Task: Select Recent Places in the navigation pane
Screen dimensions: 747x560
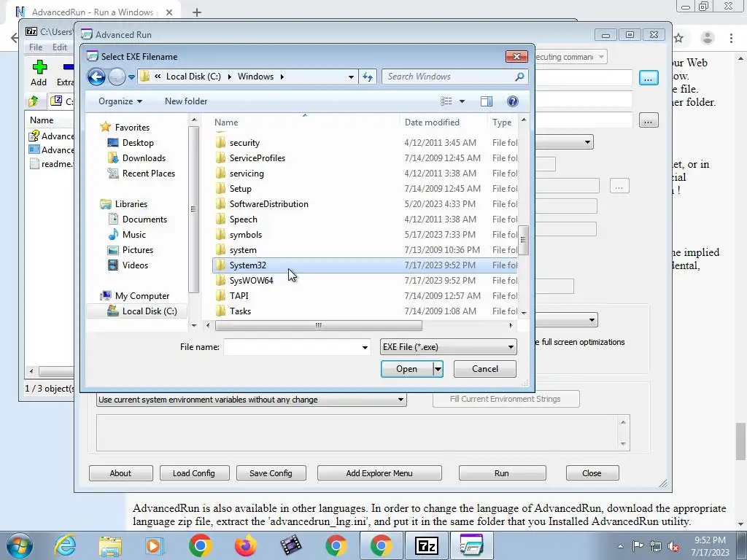Action: (148, 174)
